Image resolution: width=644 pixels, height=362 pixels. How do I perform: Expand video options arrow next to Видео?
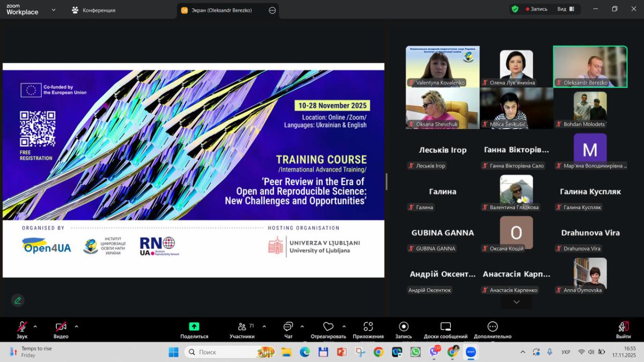tap(76, 326)
